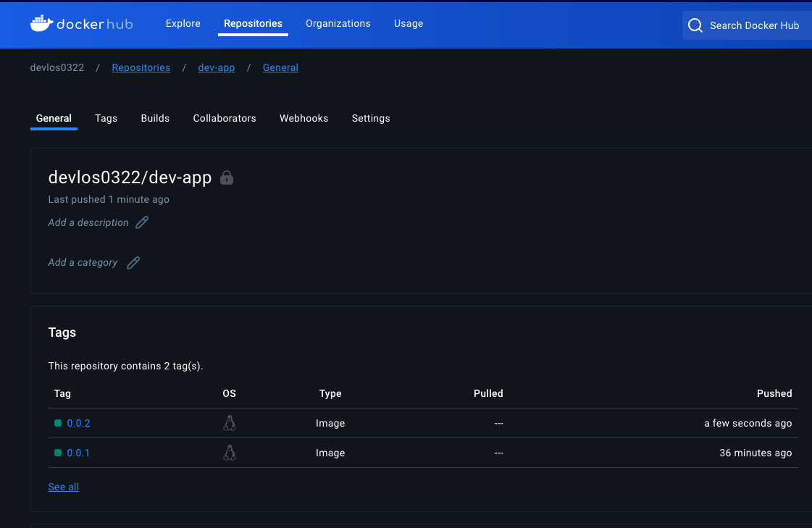Click a few seconds ago pushed cell
Viewport: 812px width, 528px height.
[x=748, y=423]
